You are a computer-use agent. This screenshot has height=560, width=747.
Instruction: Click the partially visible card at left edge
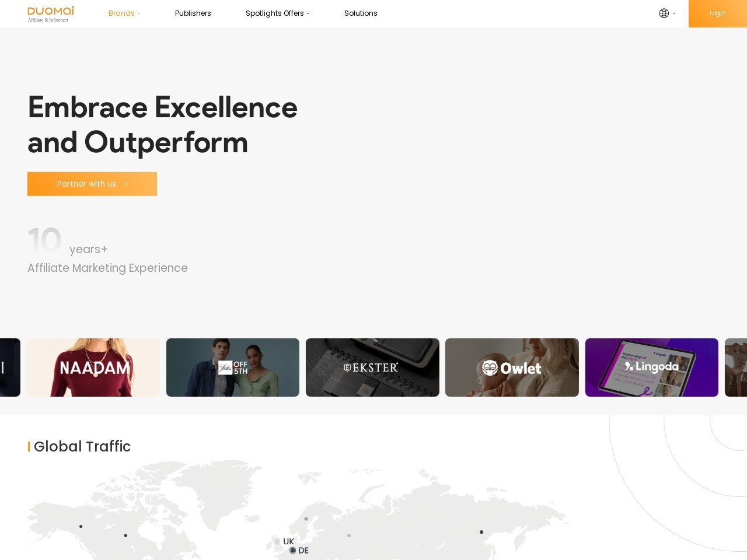9,367
